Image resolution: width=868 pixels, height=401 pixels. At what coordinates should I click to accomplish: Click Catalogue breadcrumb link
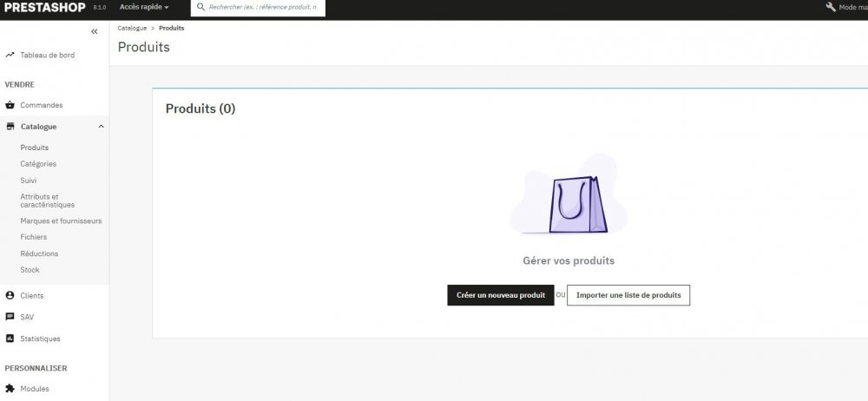[132, 28]
